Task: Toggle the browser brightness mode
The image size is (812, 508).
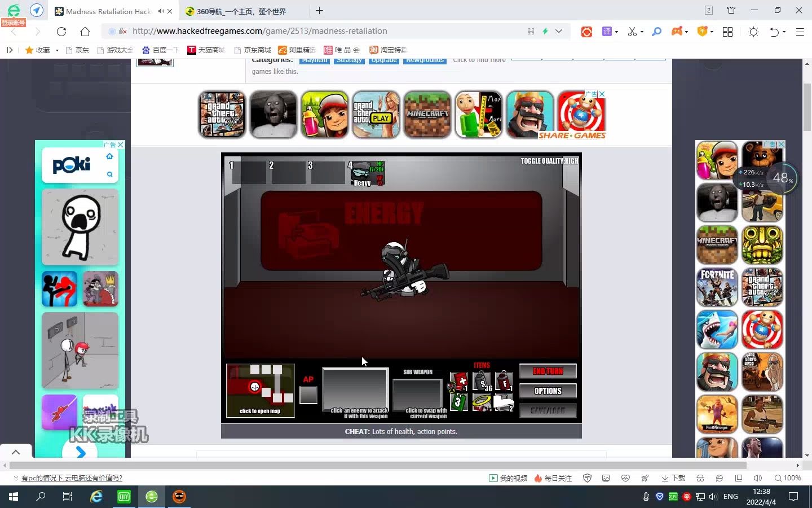Action: coord(753,32)
